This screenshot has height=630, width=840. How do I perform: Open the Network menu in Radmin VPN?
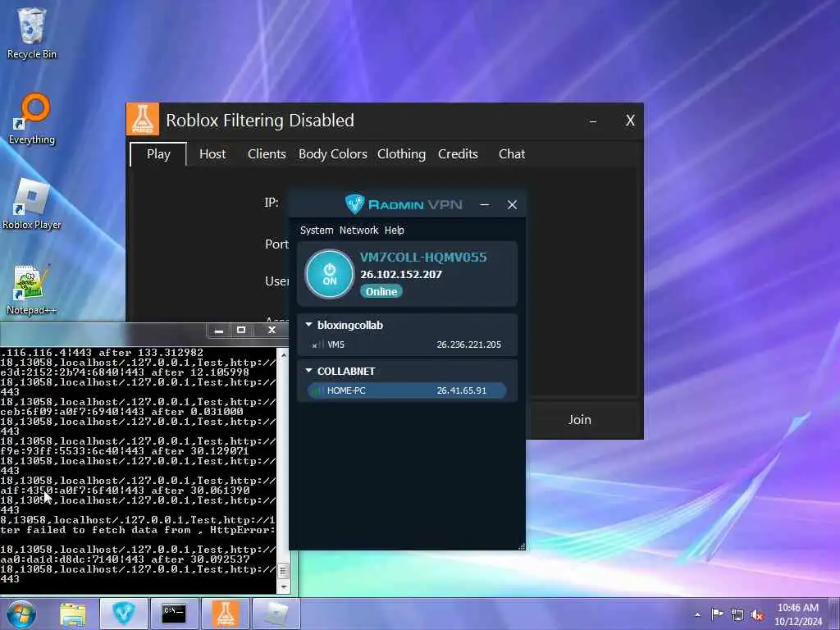click(359, 230)
